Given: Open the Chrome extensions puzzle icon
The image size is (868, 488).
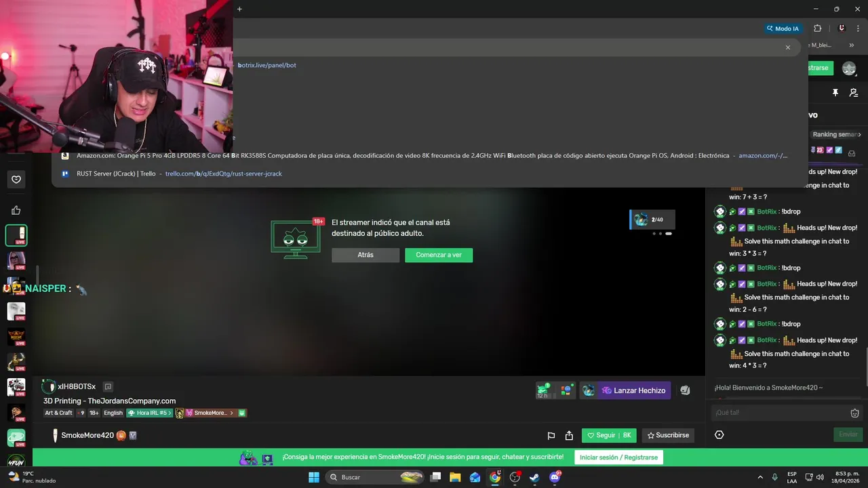Looking at the screenshot, I should tap(817, 28).
